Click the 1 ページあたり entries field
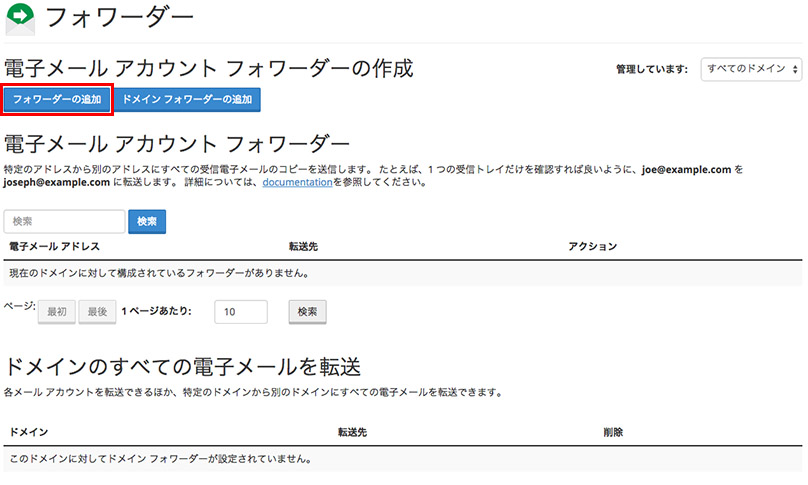This screenshot has width=808, height=485. point(240,312)
